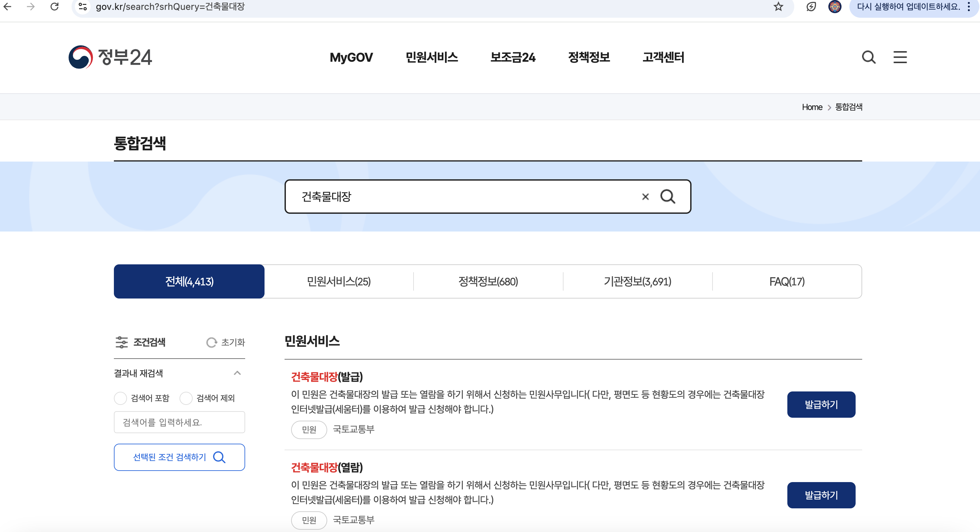Click 선택된 조건 검색하기 button
980x532 pixels.
(x=179, y=457)
